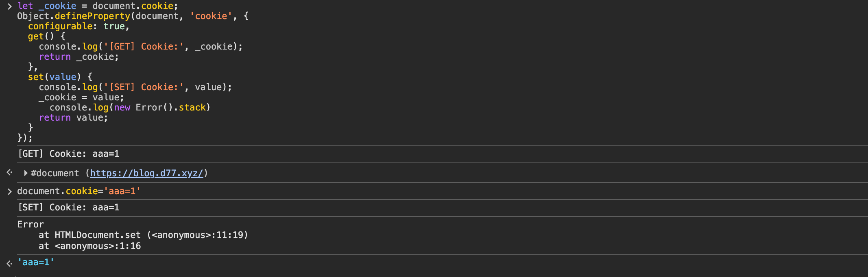Click the 'at HTMLDocument.set' stack frame line
This screenshot has height=277, width=868.
(143, 235)
